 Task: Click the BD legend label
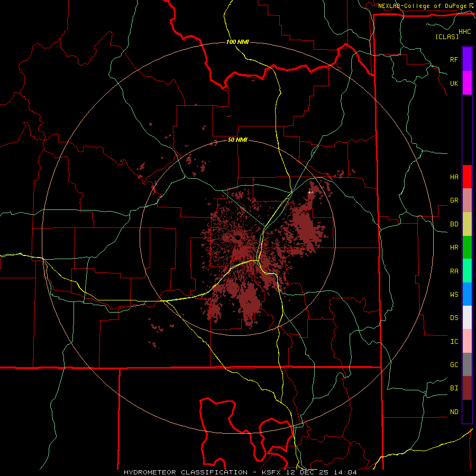(454, 224)
